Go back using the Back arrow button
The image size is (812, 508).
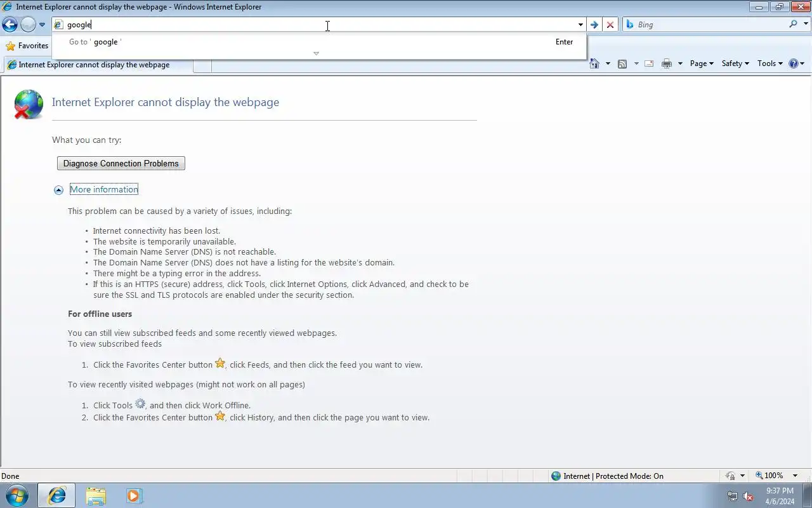(10, 25)
